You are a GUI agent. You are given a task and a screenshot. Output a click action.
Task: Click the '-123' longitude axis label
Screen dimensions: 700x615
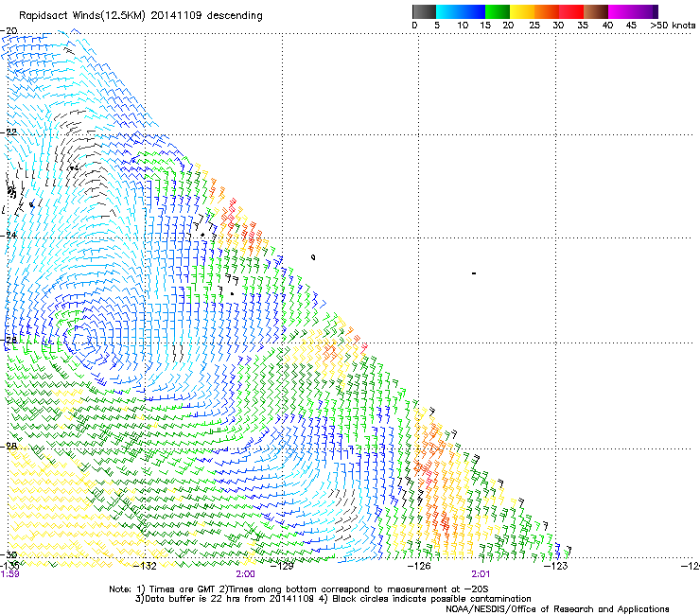556,567
